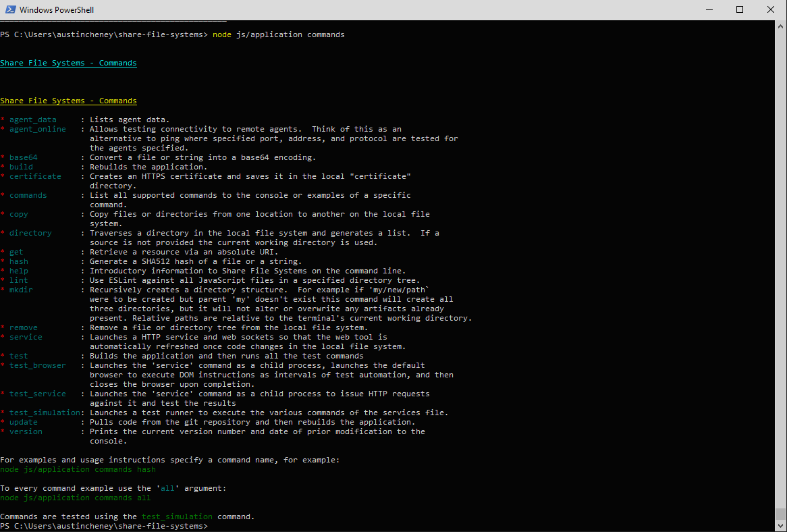
Task: Click the 'agent_data' command name
Action: 33,119
